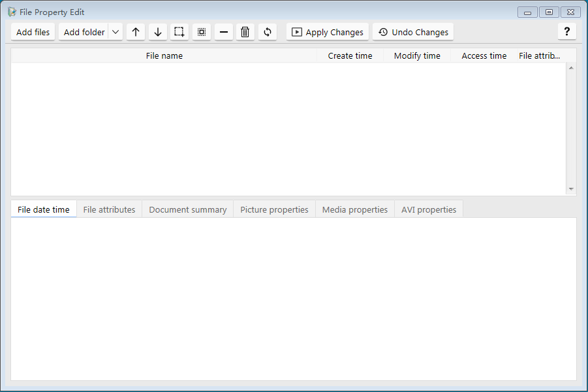Click the file list scrollbar down arrow
Viewport: 588px width, 392px height.
(x=571, y=189)
